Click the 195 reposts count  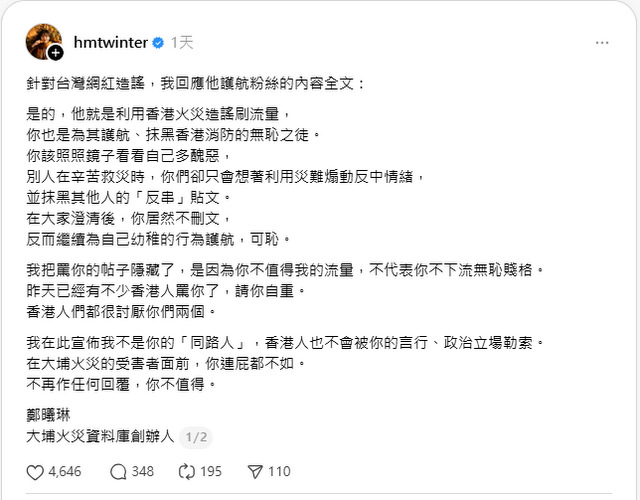click(x=211, y=472)
